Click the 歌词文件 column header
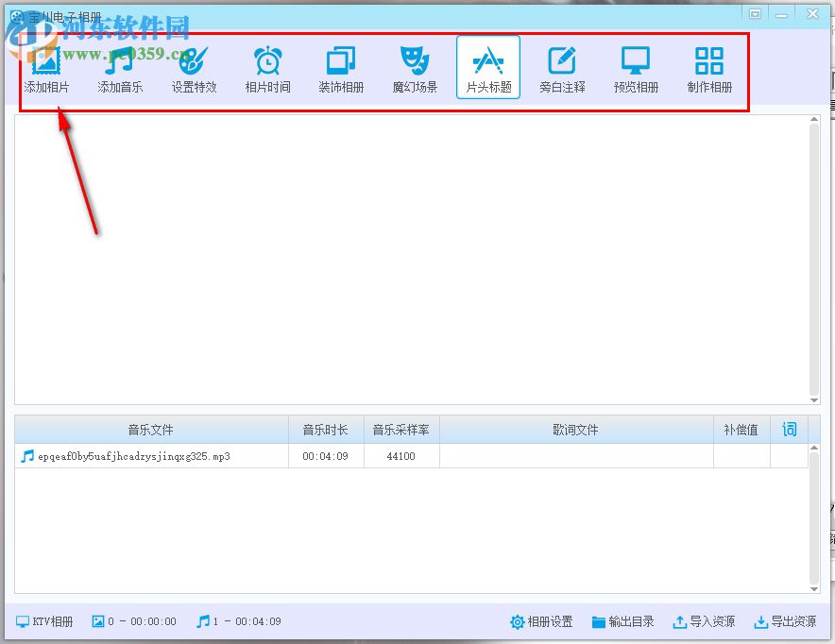Screen dimensions: 835x644 point(576,430)
